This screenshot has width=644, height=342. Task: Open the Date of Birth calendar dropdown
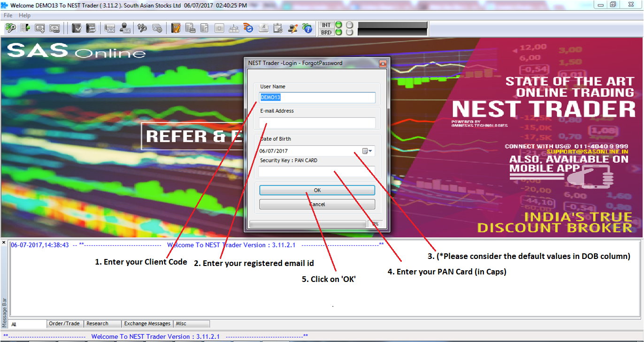(368, 151)
